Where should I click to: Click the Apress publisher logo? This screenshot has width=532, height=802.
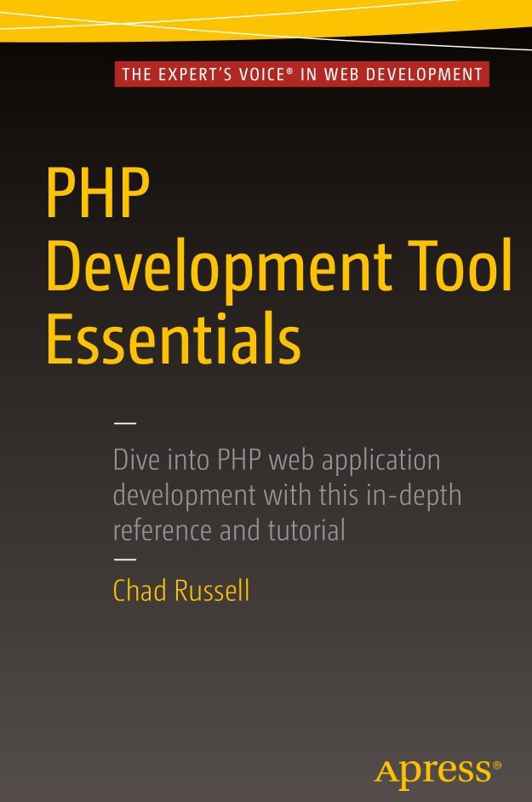click(438, 774)
